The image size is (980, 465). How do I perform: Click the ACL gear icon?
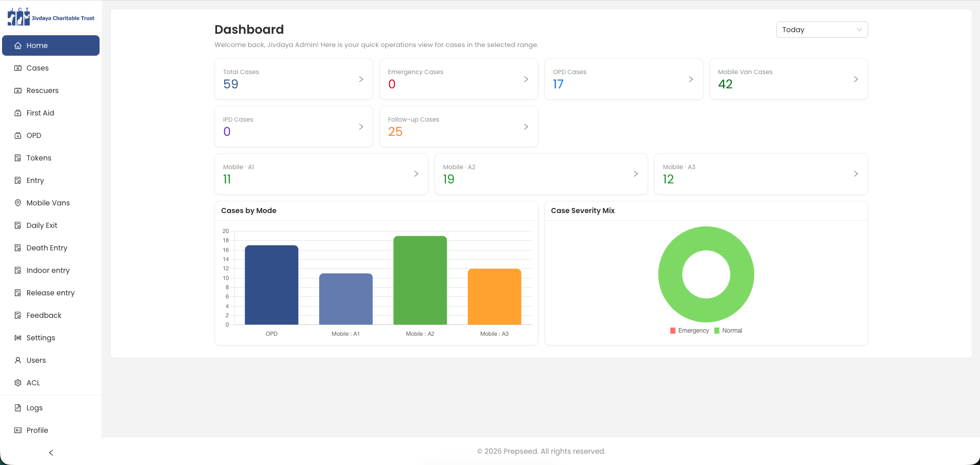pos(18,383)
